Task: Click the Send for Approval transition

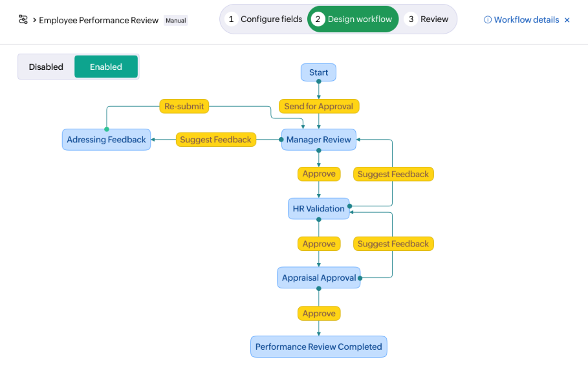Action: click(x=319, y=106)
